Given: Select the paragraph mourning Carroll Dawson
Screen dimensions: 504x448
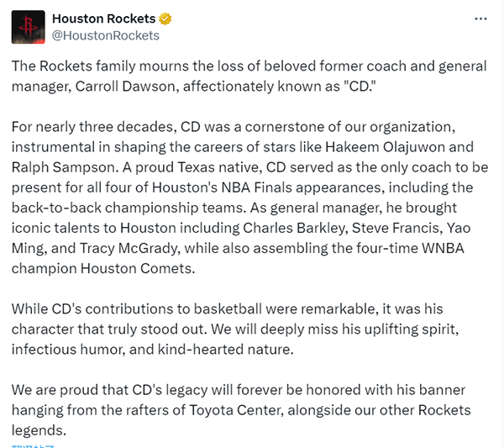Looking at the screenshot, I should [249, 76].
